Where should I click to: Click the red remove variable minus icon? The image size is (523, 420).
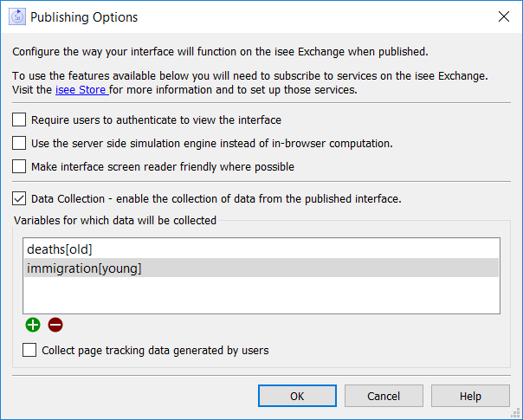55,325
